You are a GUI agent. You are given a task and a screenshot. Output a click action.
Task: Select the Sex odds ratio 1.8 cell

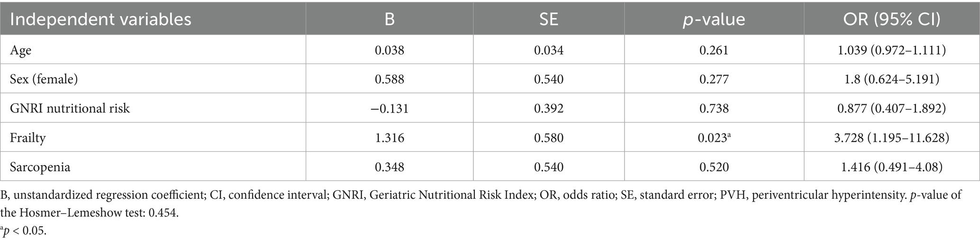pos(891,79)
